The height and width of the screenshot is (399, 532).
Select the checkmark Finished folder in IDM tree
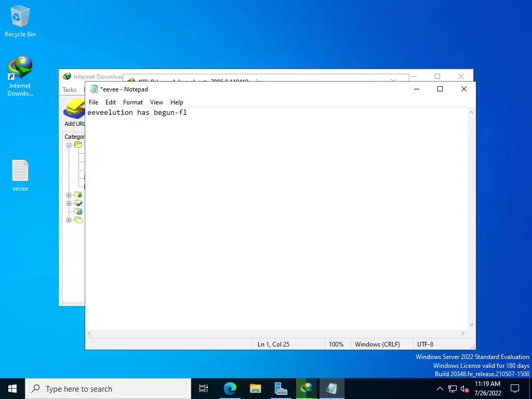click(x=78, y=203)
